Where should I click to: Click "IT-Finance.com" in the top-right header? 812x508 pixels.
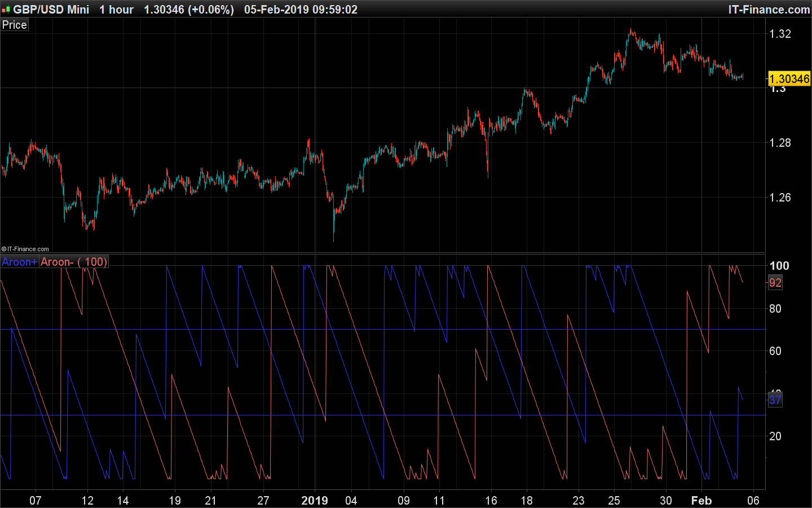tap(769, 10)
